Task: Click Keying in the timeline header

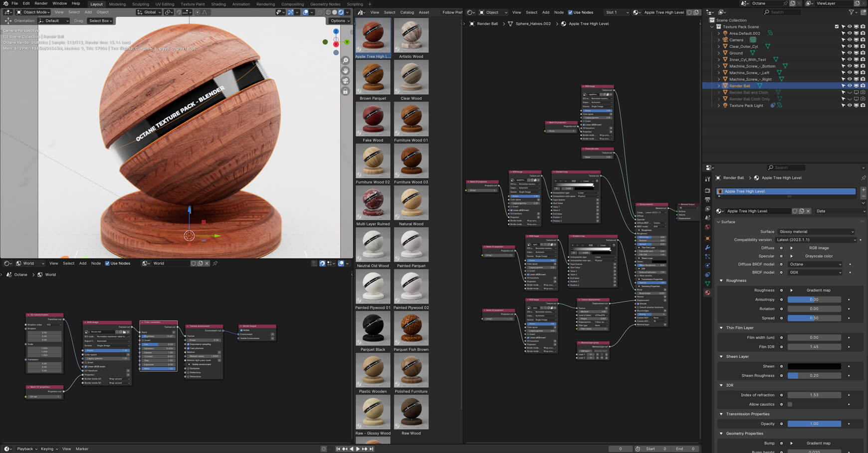Action: [49, 449]
